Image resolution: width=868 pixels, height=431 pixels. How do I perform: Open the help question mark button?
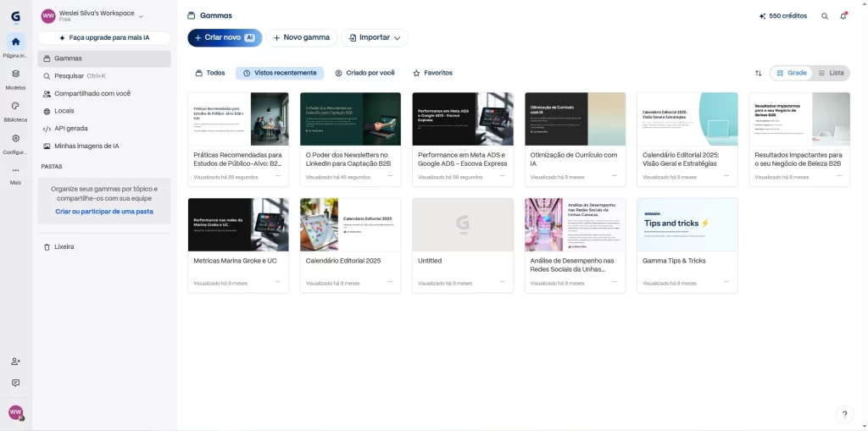coord(843,414)
